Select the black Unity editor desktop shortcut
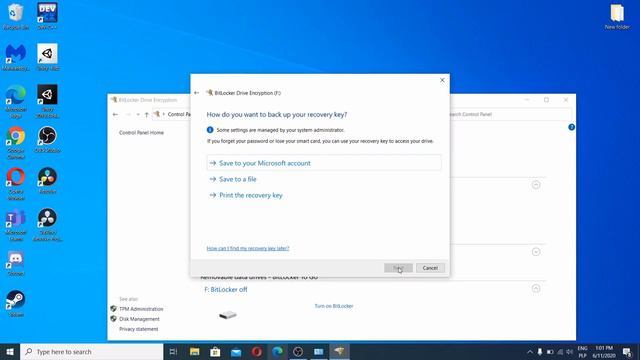Viewport: 640px width, 360px height. pyautogui.click(x=47, y=102)
